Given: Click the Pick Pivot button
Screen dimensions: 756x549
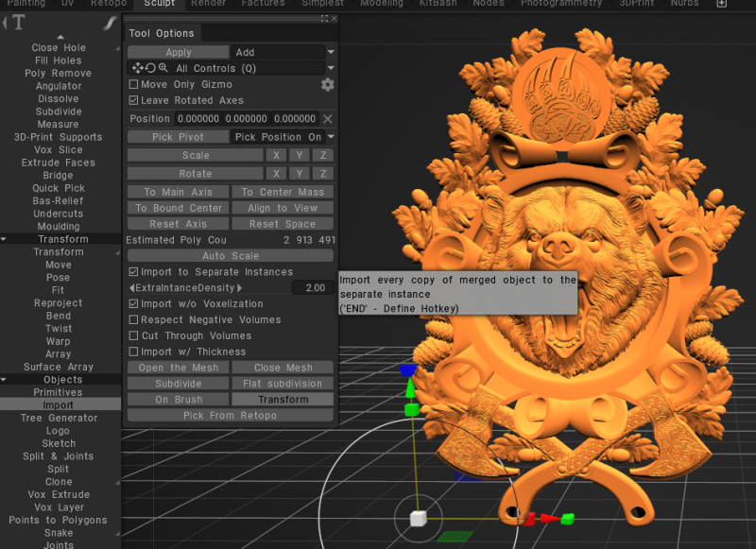Looking at the screenshot, I should click(179, 137).
